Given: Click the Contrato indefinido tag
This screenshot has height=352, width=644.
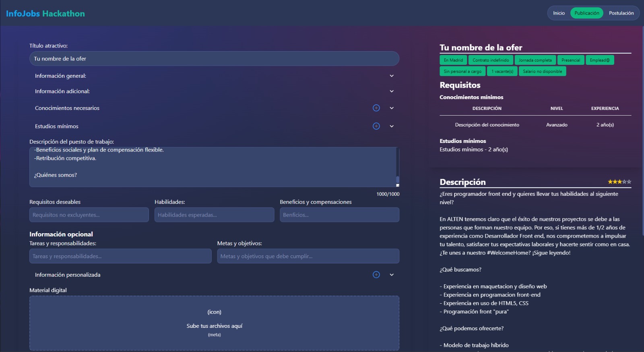Looking at the screenshot, I should 491,60.
